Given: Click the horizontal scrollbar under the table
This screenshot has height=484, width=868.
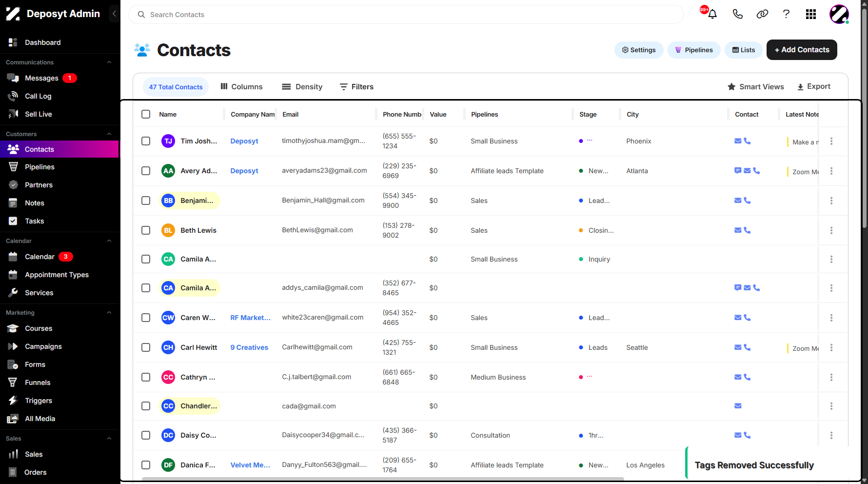Looking at the screenshot, I should [383, 479].
